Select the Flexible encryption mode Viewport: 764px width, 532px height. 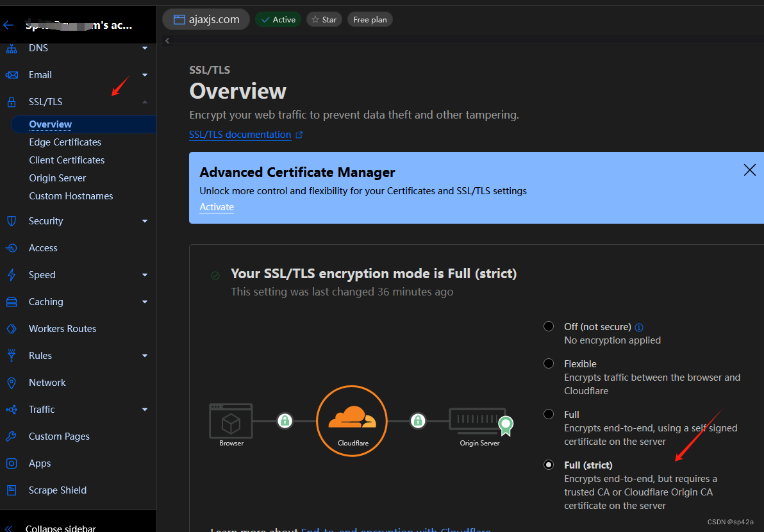pyautogui.click(x=549, y=363)
